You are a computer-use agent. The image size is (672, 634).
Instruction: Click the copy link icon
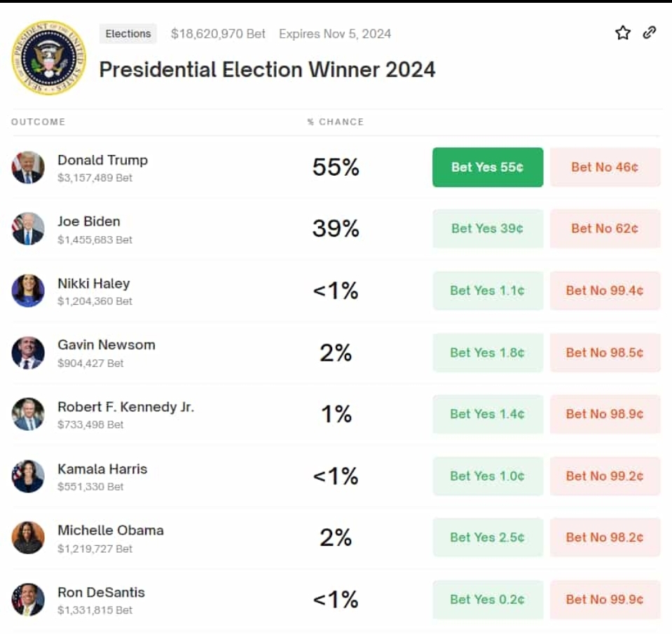[x=650, y=32]
